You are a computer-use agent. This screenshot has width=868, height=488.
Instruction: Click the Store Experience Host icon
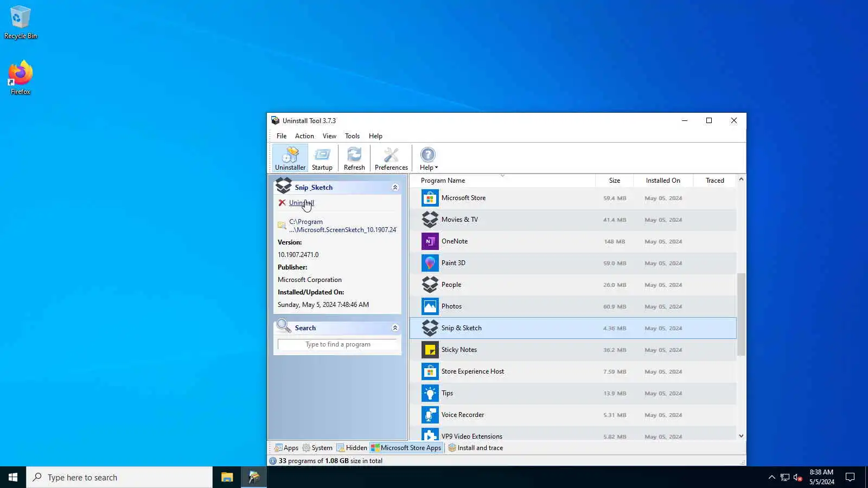pos(430,371)
